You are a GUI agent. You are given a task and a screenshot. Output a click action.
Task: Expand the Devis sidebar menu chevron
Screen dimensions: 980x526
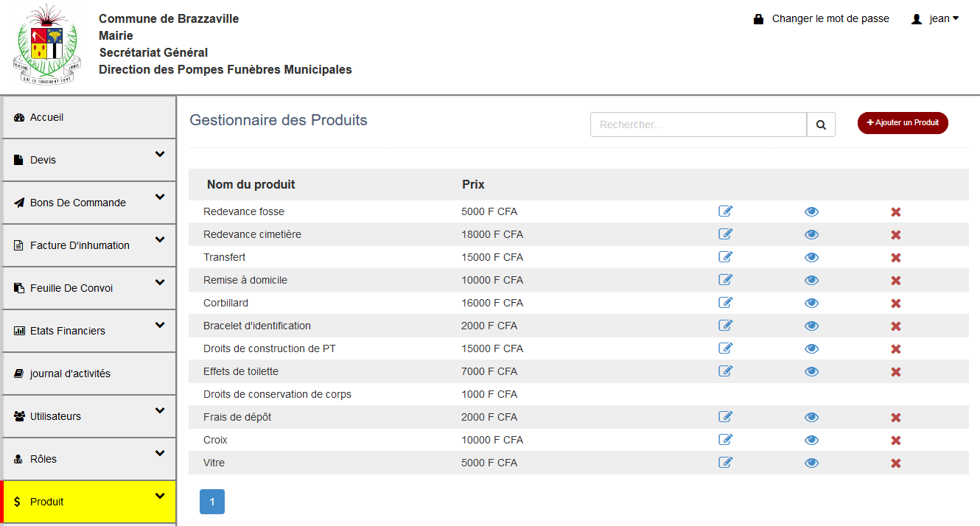tap(160, 155)
